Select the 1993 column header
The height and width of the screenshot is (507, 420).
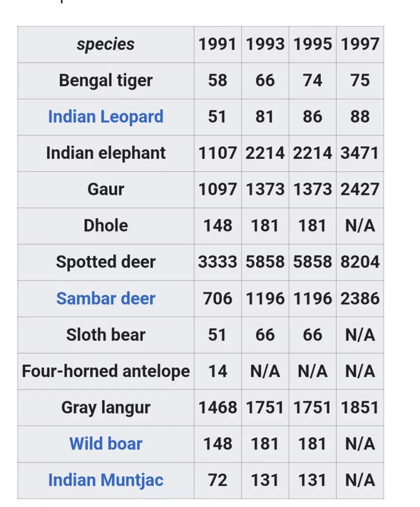(265, 44)
